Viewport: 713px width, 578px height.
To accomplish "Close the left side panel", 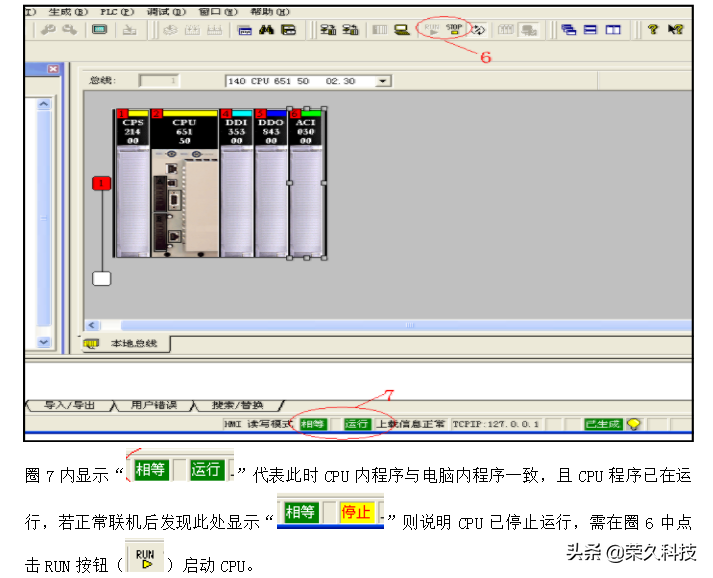I will pos(54,70).
